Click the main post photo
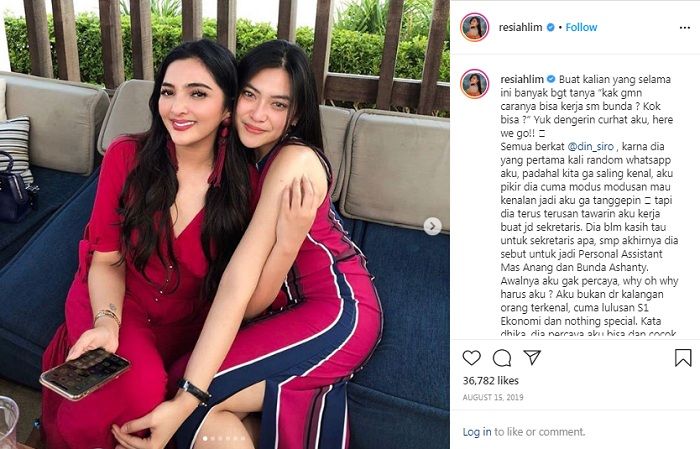The image size is (700, 449). pyautogui.click(x=225, y=224)
